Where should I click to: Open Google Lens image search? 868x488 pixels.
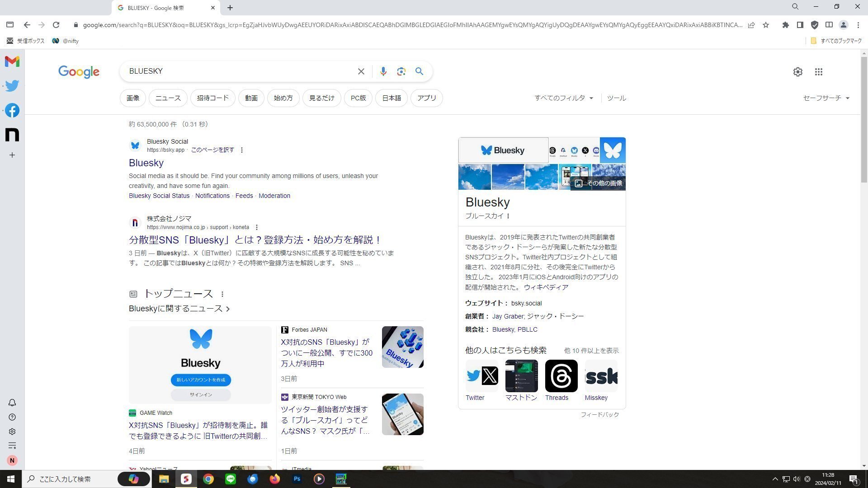(x=401, y=71)
